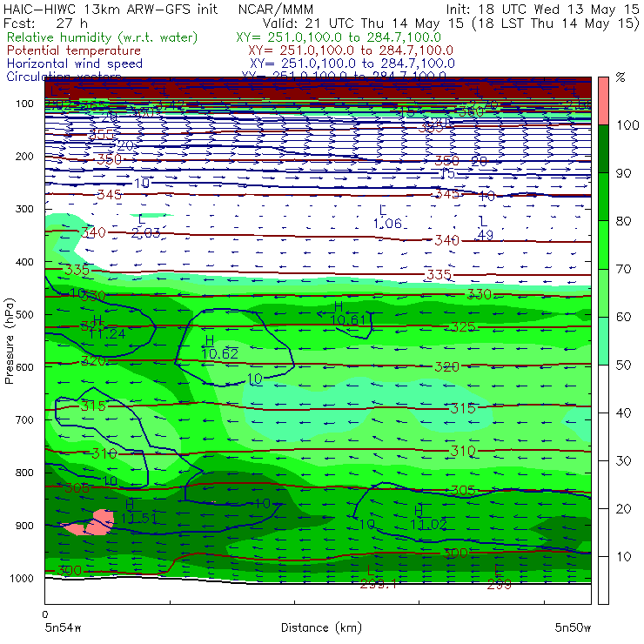The height and width of the screenshot is (644, 644).
Task: Click the '900' pressure axis tick label
Action: 24,526
